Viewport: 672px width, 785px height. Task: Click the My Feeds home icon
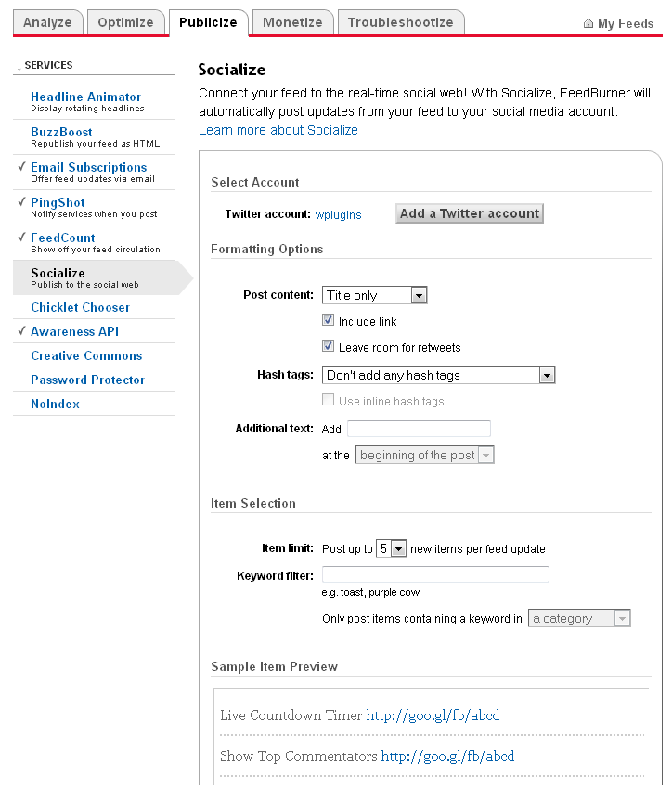[588, 23]
